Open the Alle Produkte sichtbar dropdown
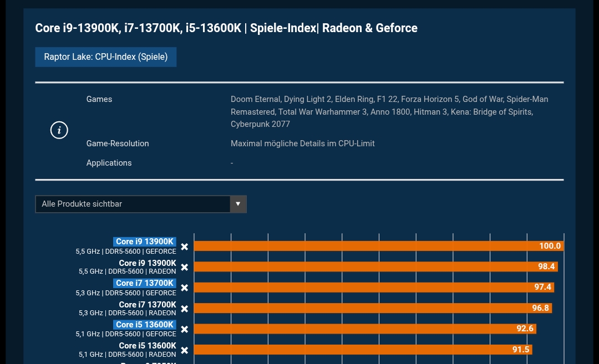The height and width of the screenshot is (364, 599). (140, 204)
